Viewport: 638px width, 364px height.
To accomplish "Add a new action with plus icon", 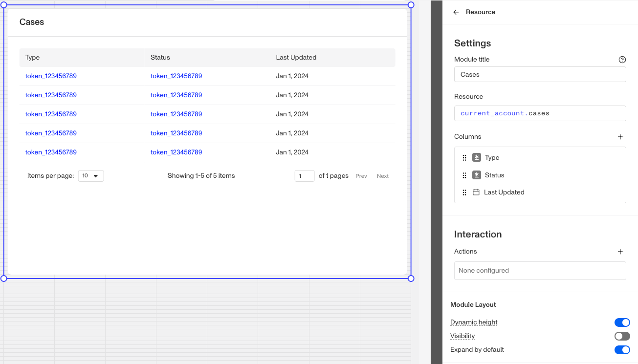I will tap(620, 252).
